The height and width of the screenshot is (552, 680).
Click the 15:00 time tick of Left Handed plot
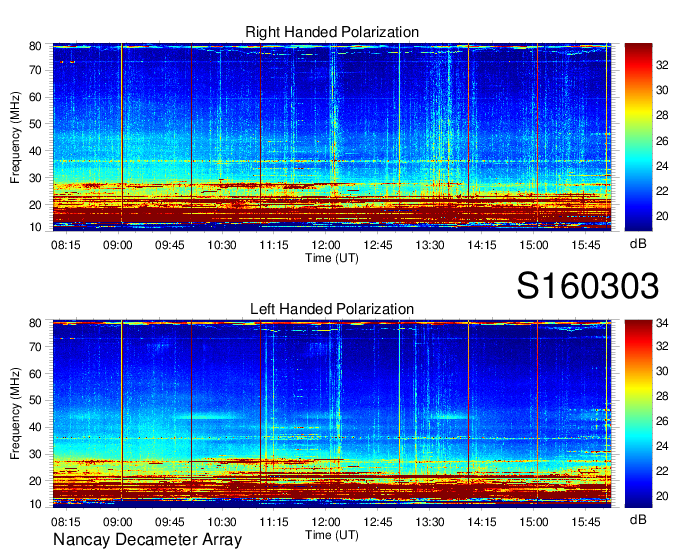[x=534, y=522]
